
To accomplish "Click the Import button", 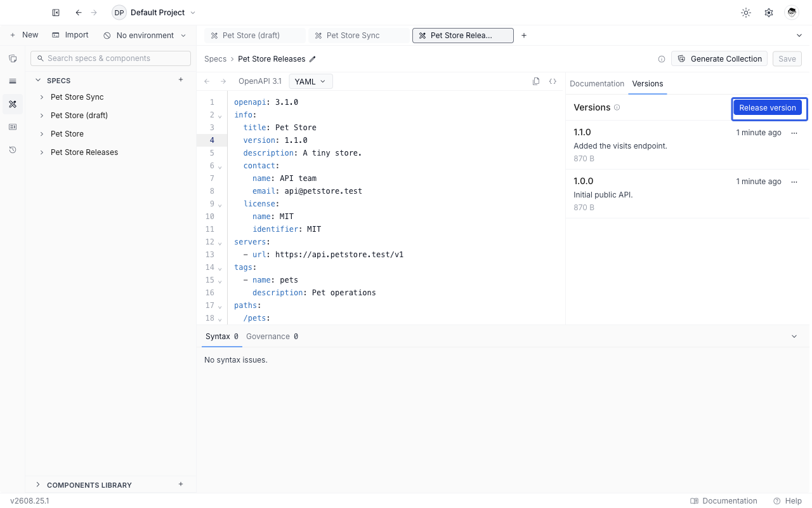I will click(x=70, y=35).
